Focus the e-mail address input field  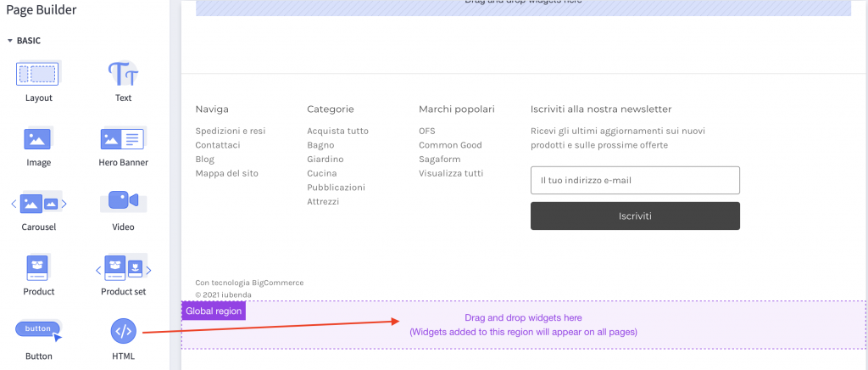[x=635, y=180]
